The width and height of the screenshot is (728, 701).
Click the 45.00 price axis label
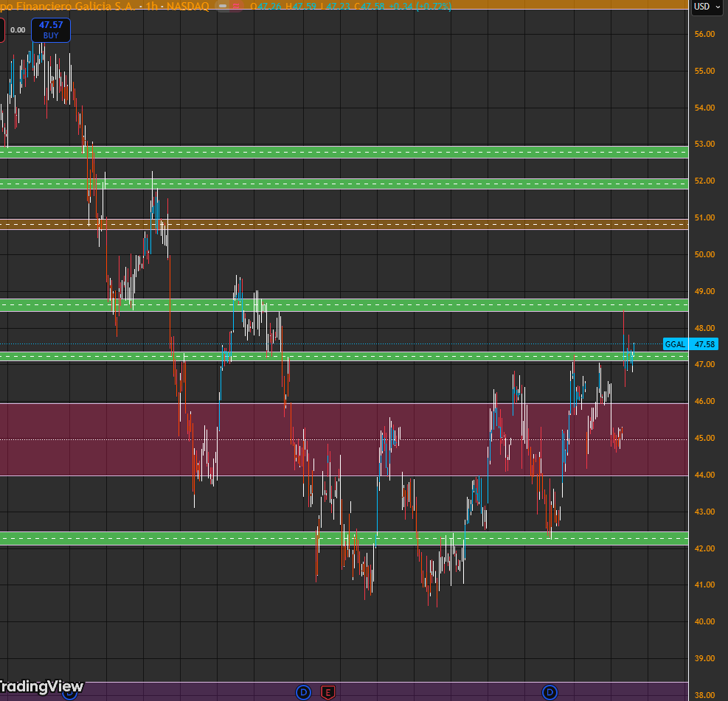tap(704, 439)
